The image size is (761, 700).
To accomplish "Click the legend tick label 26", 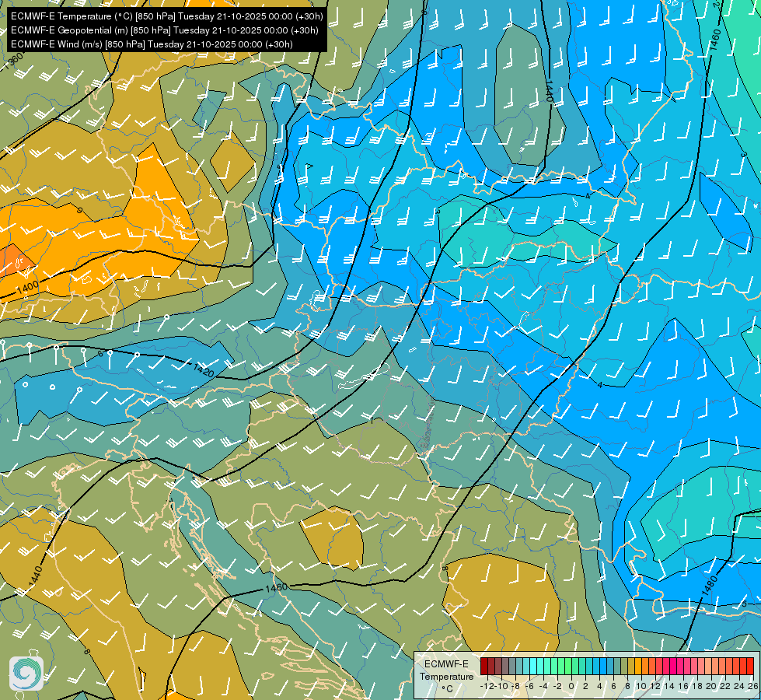I will (x=752, y=686).
